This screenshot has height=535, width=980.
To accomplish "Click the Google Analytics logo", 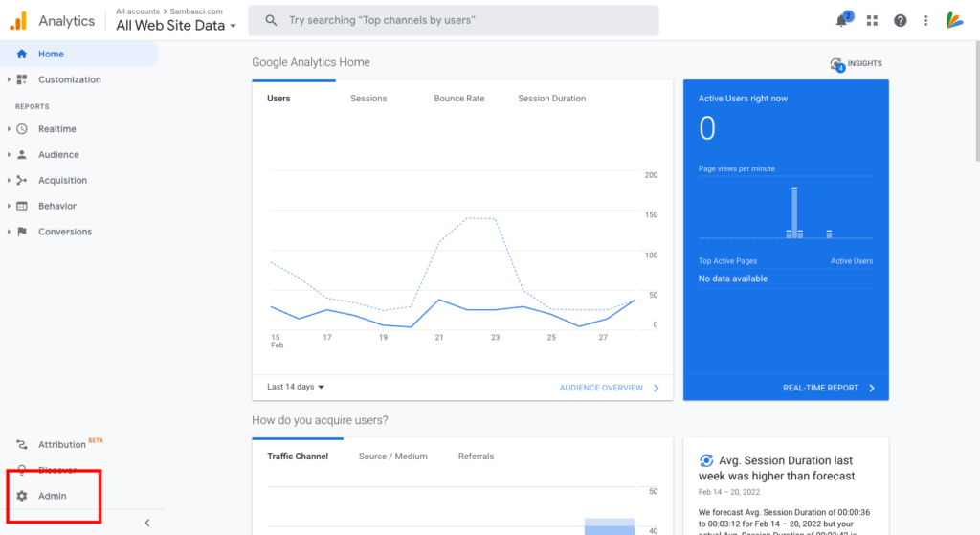I will (19, 21).
